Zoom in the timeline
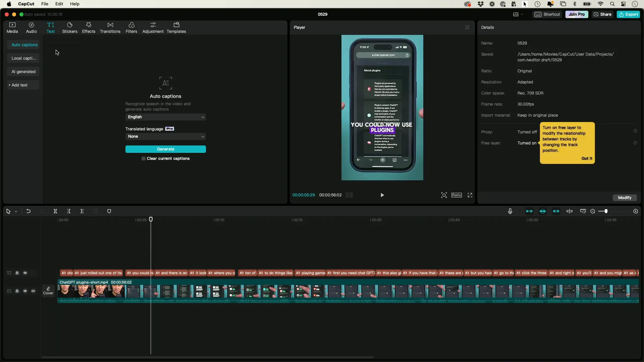Image resolution: width=644 pixels, height=362 pixels. pyautogui.click(x=636, y=211)
